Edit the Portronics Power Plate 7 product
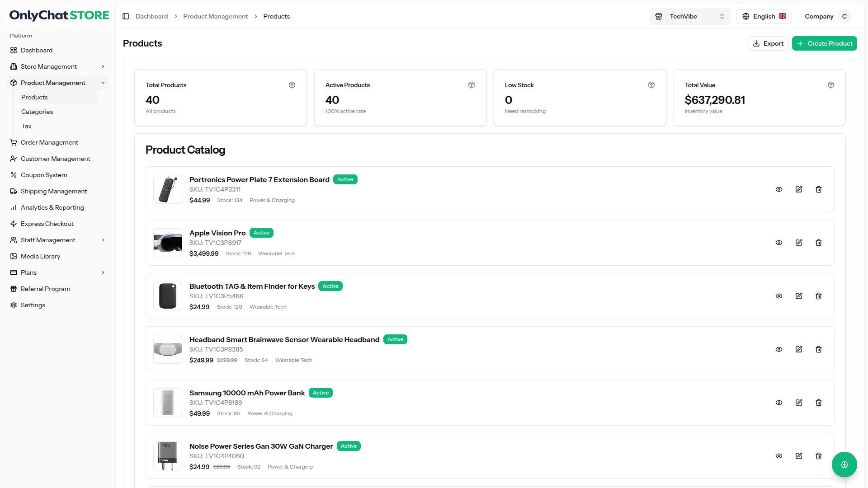The width and height of the screenshot is (868, 488). tap(799, 189)
